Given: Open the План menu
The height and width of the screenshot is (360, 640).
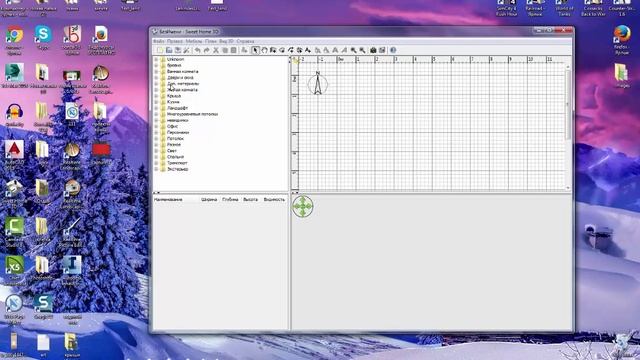Looking at the screenshot, I should pyautogui.click(x=211, y=41).
